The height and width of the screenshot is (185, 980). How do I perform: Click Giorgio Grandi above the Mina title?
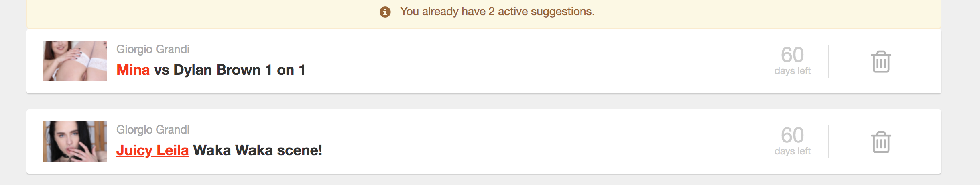pos(152,49)
